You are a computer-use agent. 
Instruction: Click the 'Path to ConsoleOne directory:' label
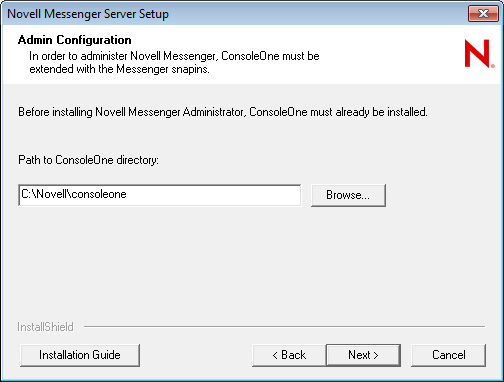[x=88, y=160]
